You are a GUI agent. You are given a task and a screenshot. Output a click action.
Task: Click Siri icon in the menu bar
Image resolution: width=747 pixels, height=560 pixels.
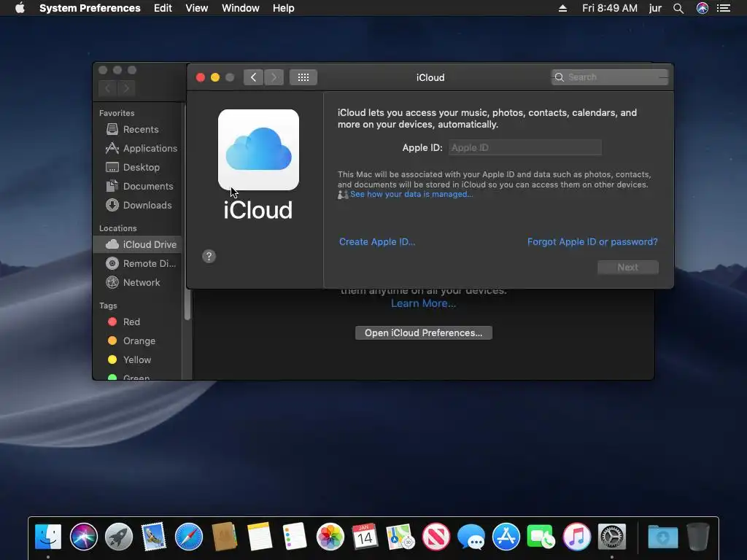coord(703,8)
